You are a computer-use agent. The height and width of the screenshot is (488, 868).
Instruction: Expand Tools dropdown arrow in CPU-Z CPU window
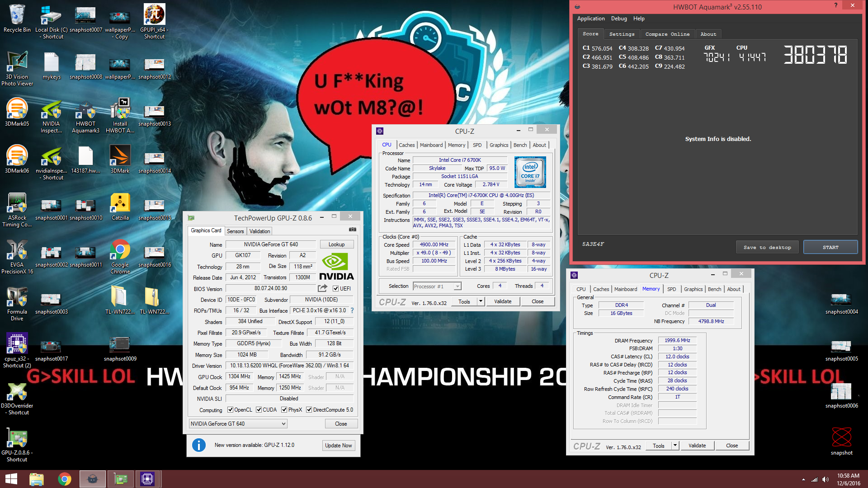pos(481,301)
